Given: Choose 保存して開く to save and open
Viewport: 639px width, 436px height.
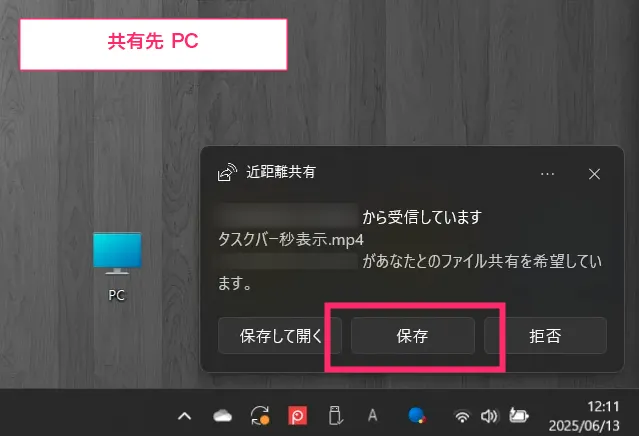Looking at the screenshot, I should [x=280, y=336].
